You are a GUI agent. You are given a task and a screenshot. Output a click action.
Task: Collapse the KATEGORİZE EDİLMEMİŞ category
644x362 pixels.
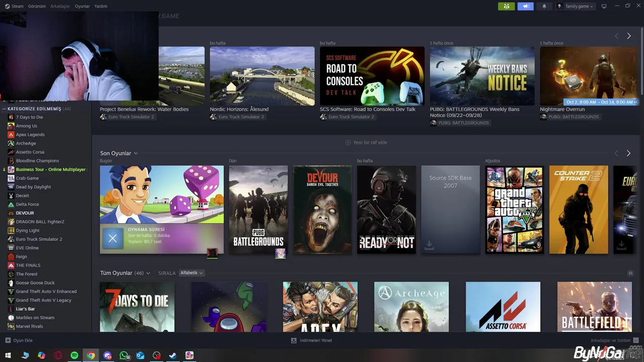(4, 109)
